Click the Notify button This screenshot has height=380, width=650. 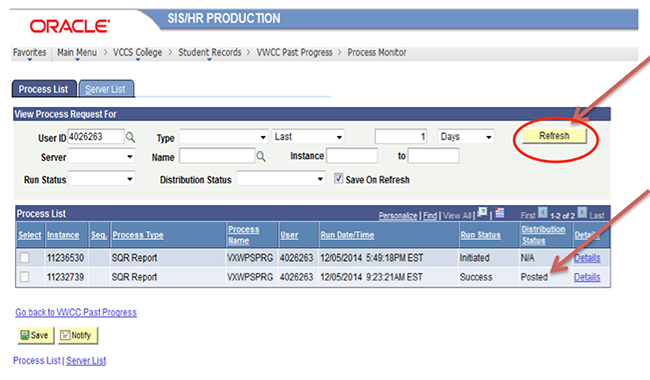click(x=78, y=335)
